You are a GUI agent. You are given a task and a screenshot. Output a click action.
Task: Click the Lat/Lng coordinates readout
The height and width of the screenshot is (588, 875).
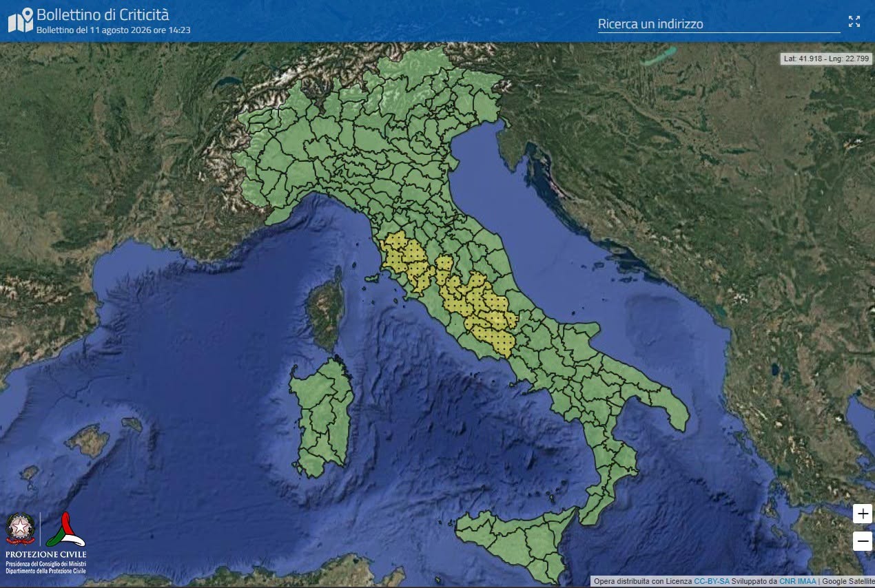coord(827,59)
